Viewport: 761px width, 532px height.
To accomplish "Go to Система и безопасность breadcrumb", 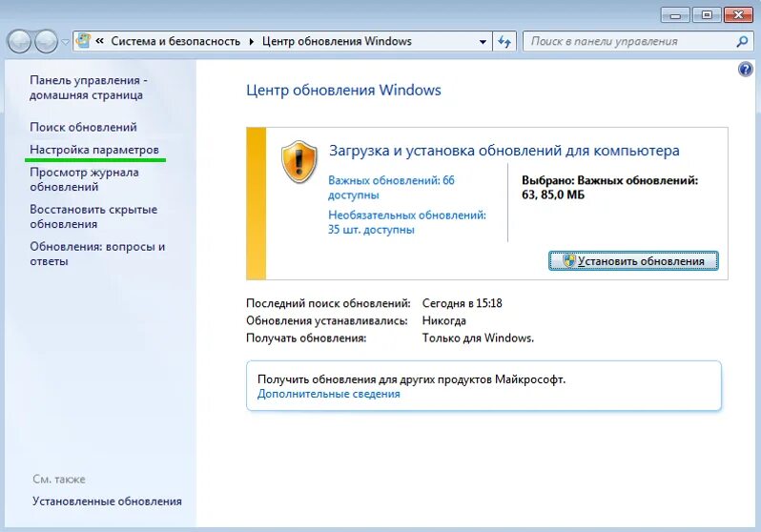I will (175, 41).
